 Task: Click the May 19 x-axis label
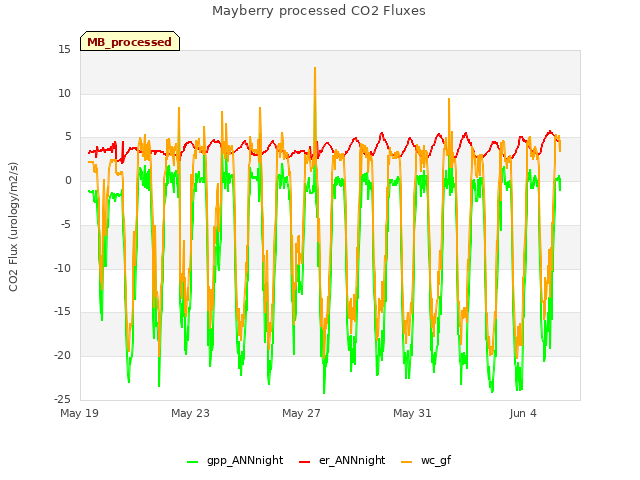[80, 413]
